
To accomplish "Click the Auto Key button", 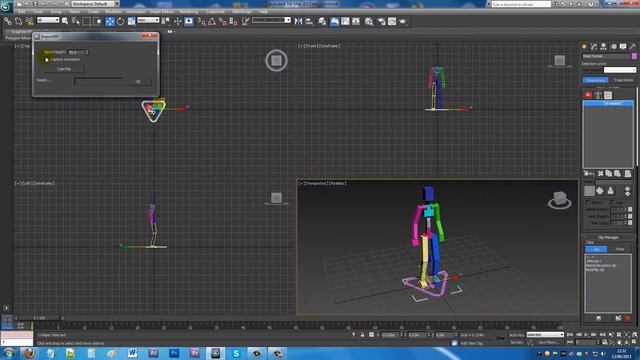I will [516, 335].
